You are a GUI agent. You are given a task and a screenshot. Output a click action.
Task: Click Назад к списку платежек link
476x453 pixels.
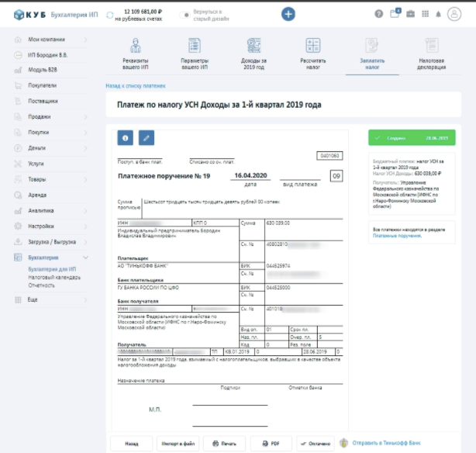tap(136, 86)
